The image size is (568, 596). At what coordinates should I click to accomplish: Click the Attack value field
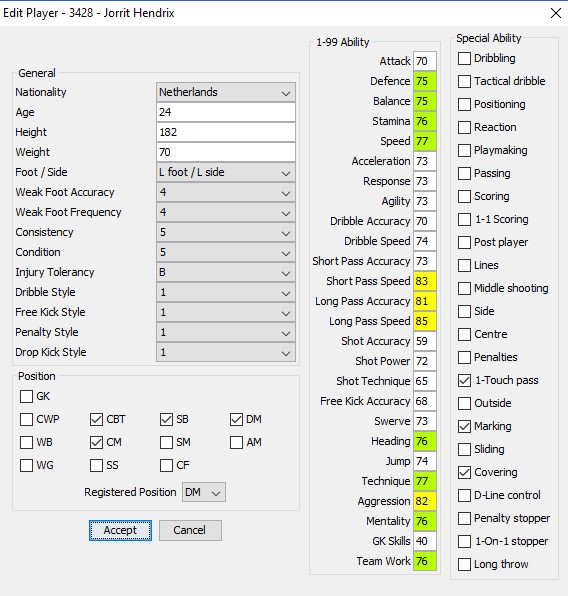tap(425, 61)
